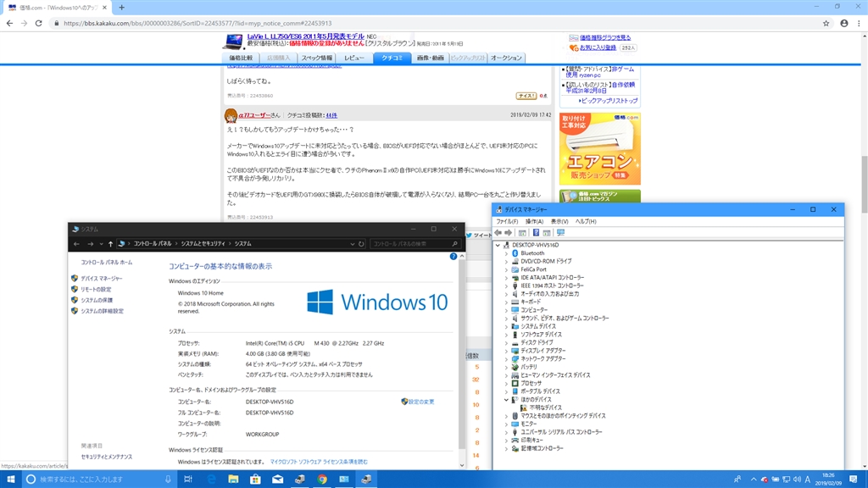The height and width of the screenshot is (488, 868).
Task: Click コントロール パネル in the breadcrumb path
Action: pos(152,243)
